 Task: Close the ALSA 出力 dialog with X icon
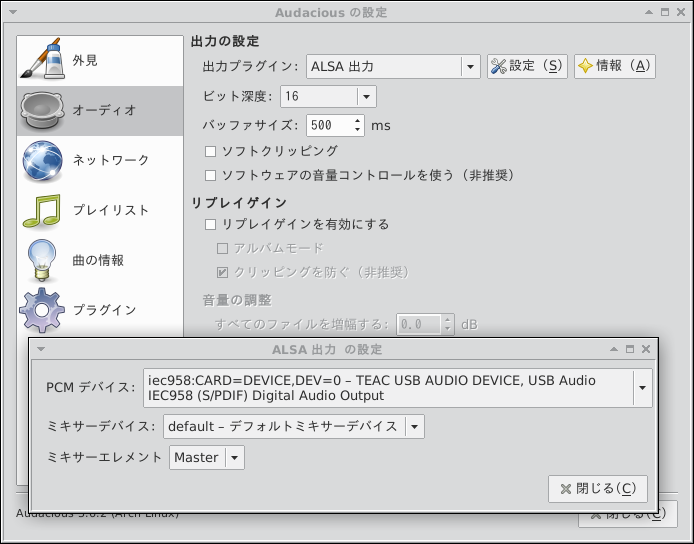[646, 349]
